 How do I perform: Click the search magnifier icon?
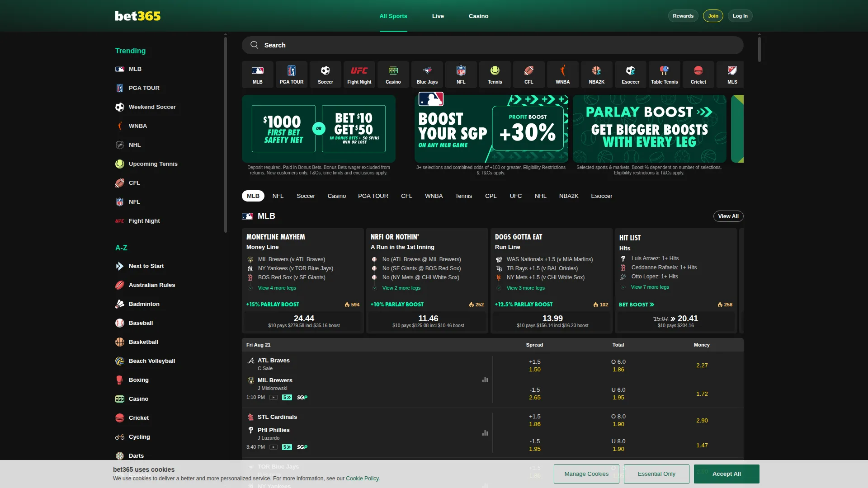(255, 45)
